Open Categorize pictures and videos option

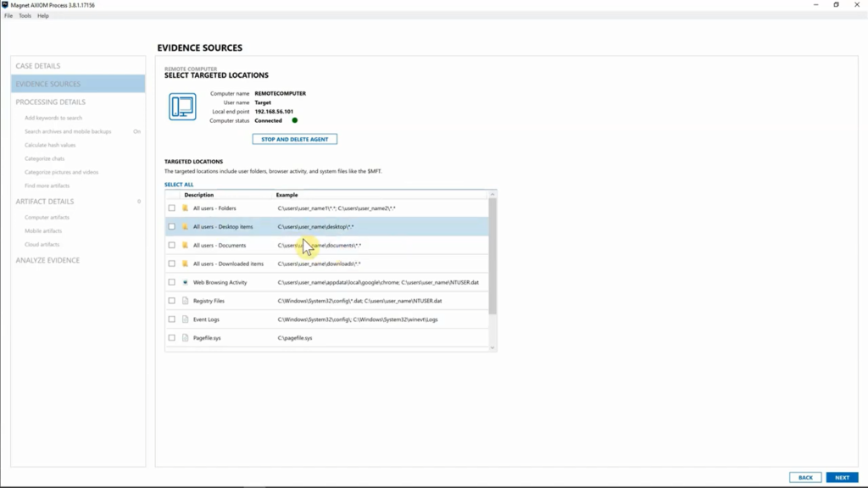61,172
